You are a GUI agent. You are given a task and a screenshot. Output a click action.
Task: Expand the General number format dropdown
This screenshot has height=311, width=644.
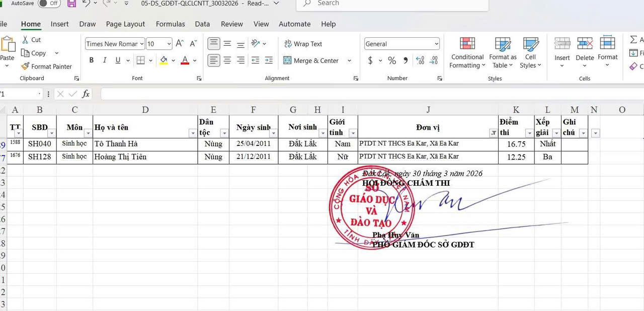[435, 44]
